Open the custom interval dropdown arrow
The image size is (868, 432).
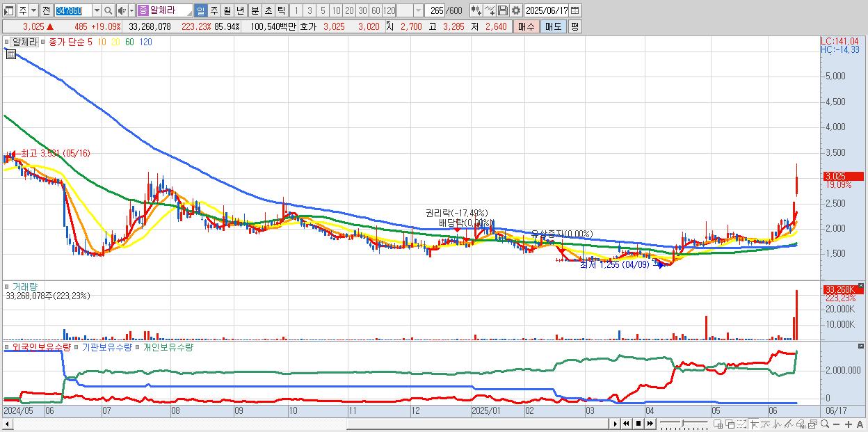pos(418,10)
